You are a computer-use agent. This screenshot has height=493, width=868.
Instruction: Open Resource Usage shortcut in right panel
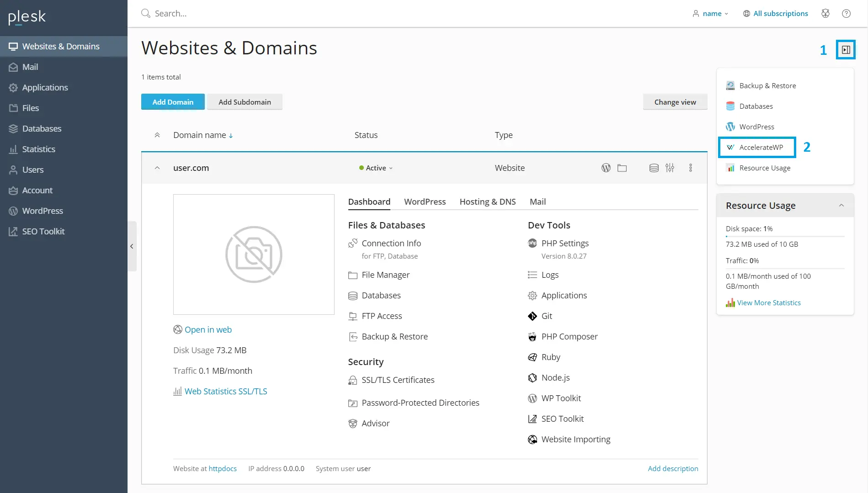[x=758, y=168]
